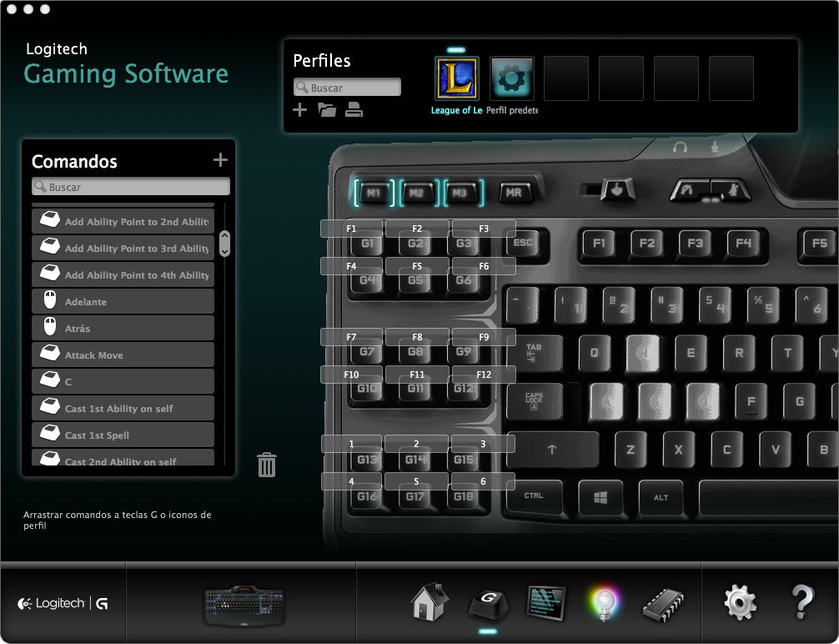
Task: Click the ESC key on keyboard image
Action: pos(523,244)
